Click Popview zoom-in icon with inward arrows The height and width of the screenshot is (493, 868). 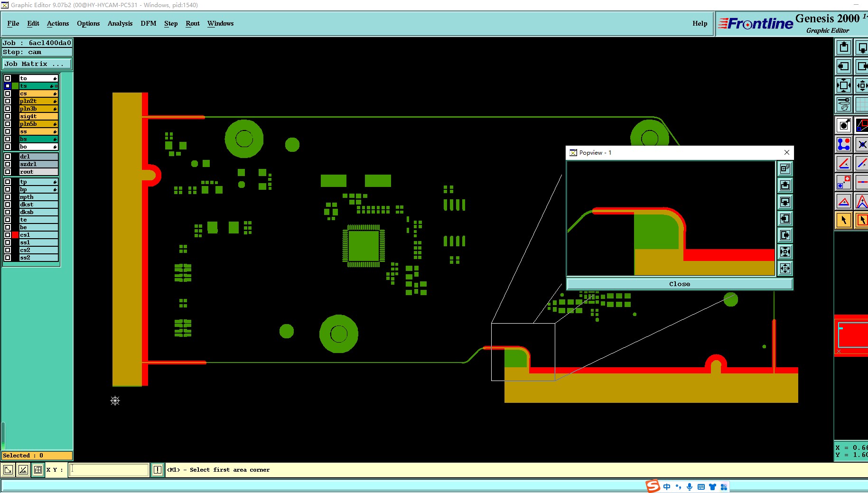point(785,251)
